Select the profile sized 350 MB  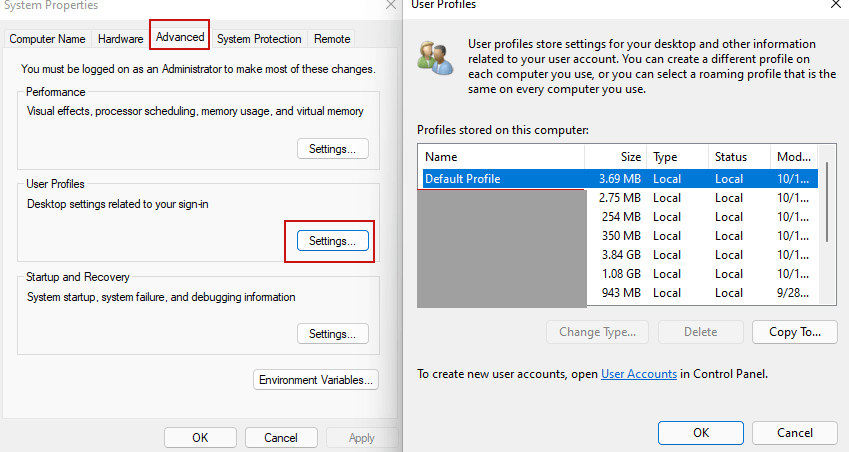(618, 235)
